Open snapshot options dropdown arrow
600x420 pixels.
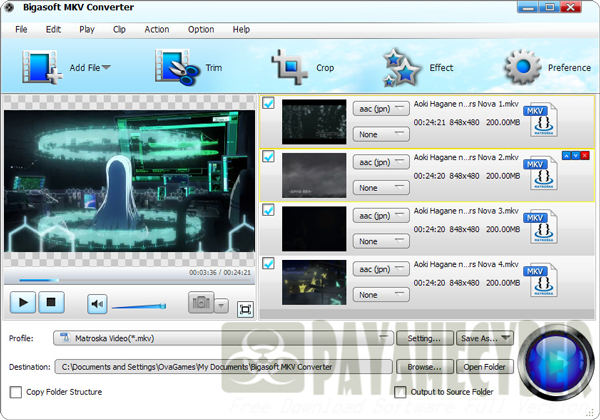click(221, 306)
